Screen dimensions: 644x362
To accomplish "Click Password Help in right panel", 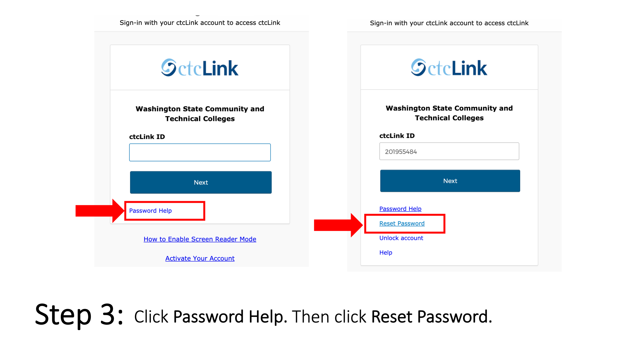I will pos(400,208).
